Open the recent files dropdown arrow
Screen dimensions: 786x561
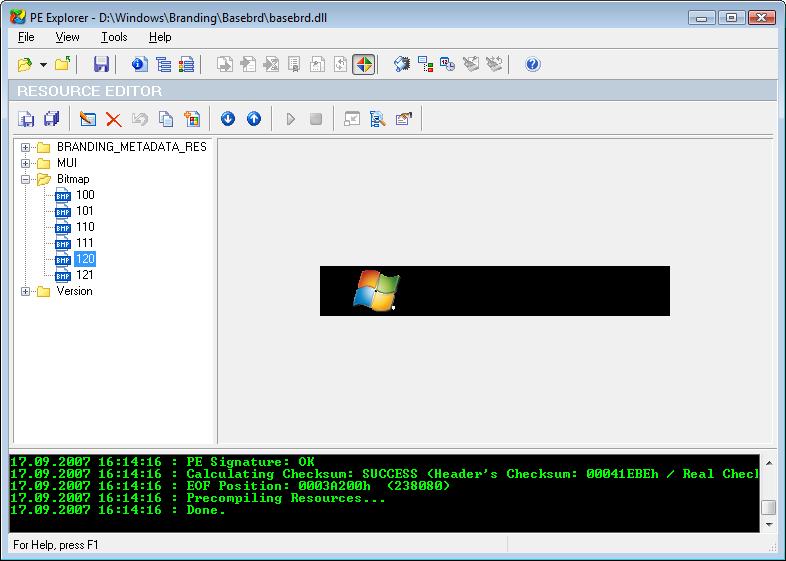[44, 65]
